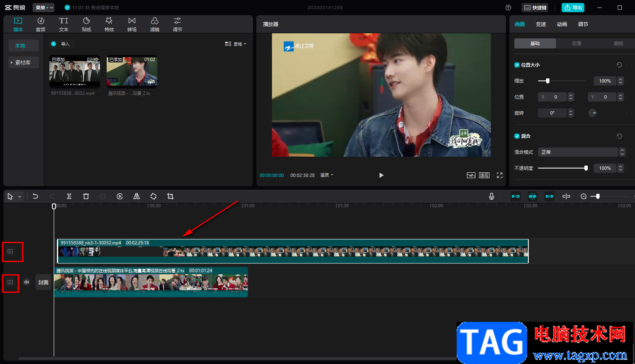Click the freeze frame play-circle icon
The image size is (635, 364).
pos(120,196)
